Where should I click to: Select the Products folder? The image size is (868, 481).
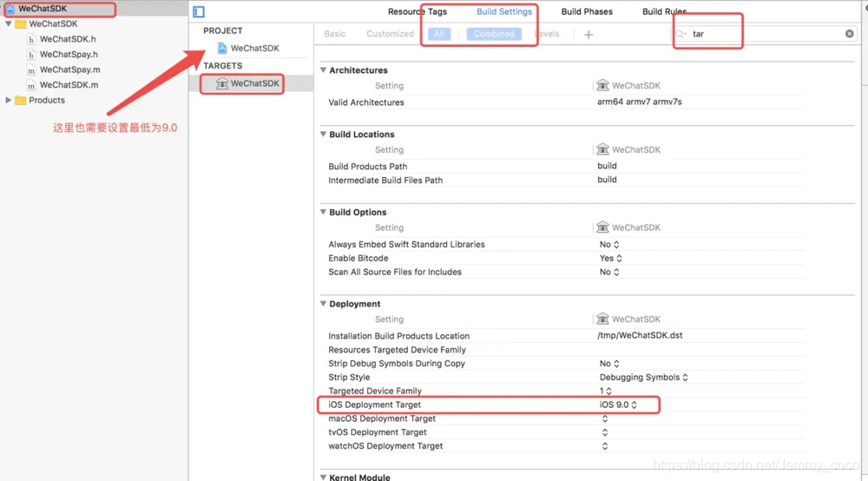click(x=47, y=100)
